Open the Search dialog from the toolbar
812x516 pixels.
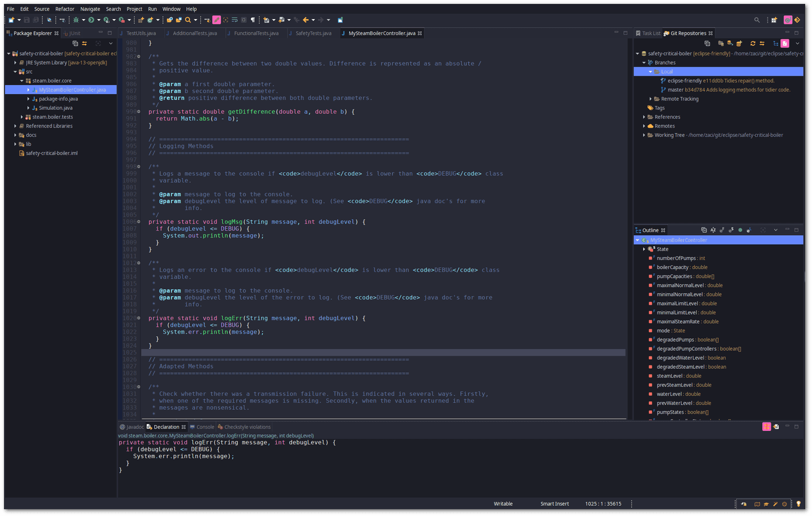[188, 19]
